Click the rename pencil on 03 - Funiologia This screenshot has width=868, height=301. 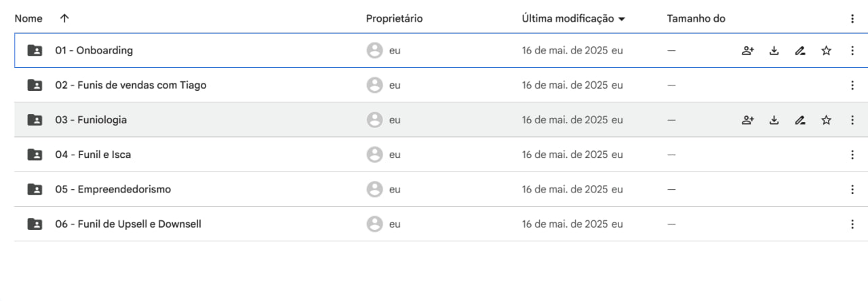(x=800, y=120)
